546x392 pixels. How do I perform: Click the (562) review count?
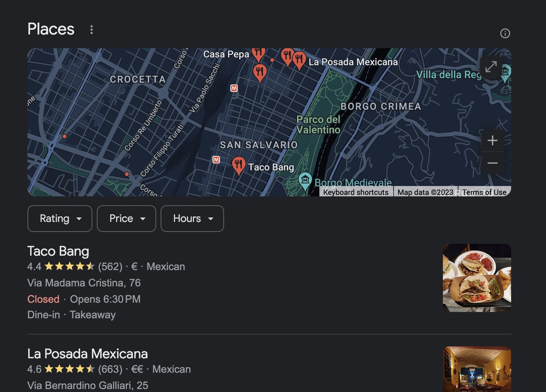click(x=110, y=267)
